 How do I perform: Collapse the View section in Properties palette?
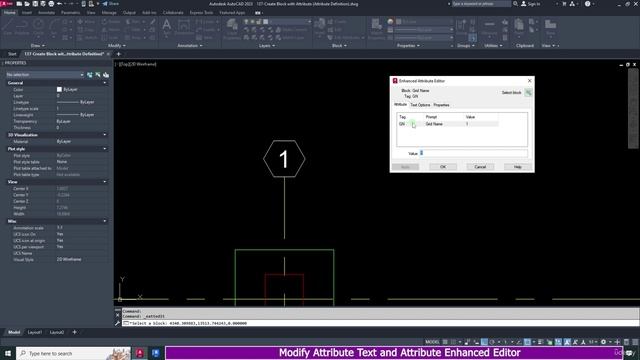105,182
